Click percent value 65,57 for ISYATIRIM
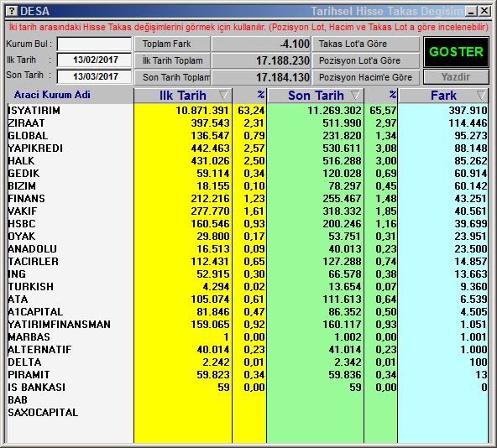 tap(383, 111)
